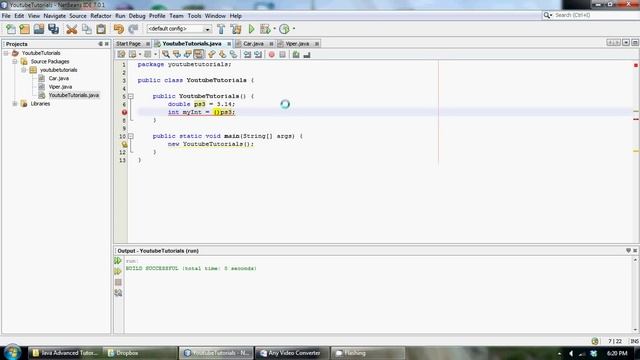Expand the Libraries tree node
The width and height of the screenshot is (640, 360).
(x=15, y=104)
